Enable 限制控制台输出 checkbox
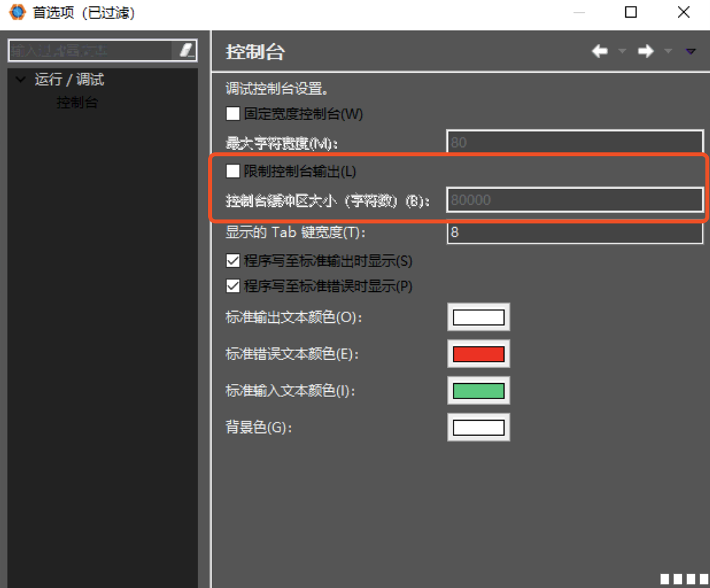Screen dimensions: 710x588 coord(233,171)
